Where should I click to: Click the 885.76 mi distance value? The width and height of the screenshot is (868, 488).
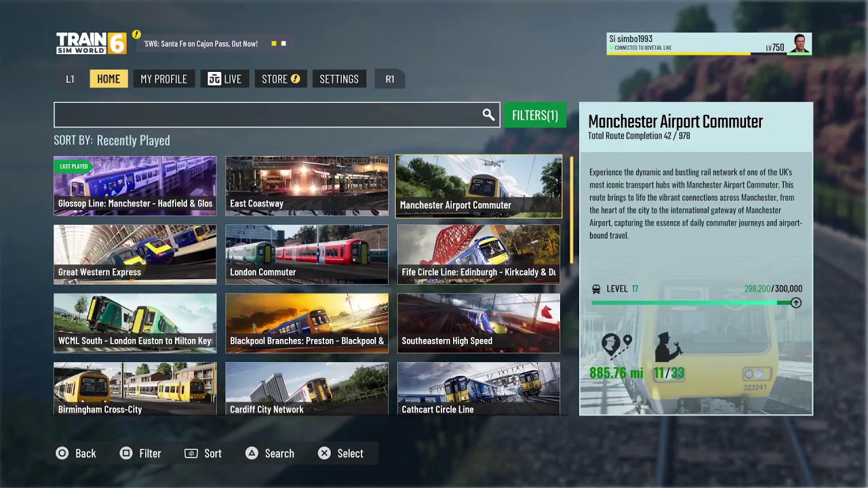tap(616, 373)
